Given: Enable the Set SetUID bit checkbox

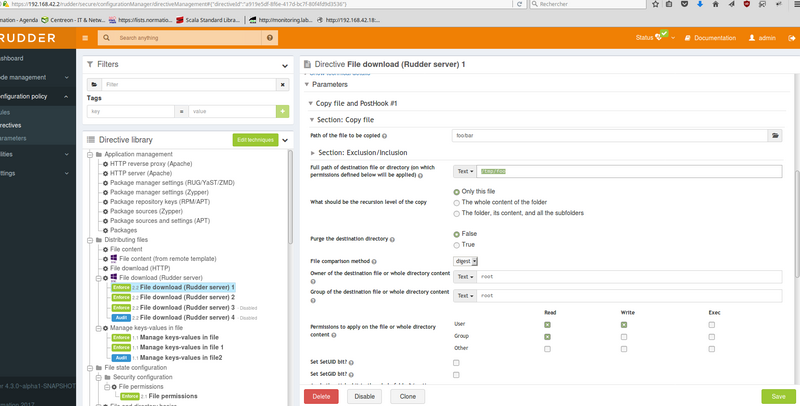Looking at the screenshot, I should tap(456, 363).
